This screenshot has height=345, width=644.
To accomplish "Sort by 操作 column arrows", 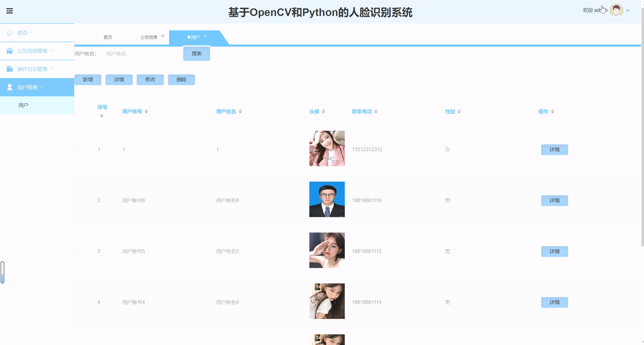I will pyautogui.click(x=553, y=111).
